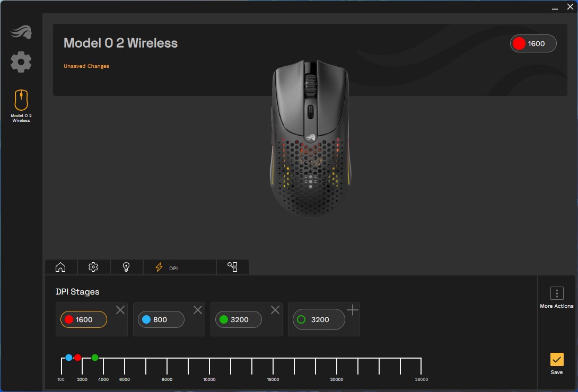Open More Actions three-dot menu

click(556, 293)
